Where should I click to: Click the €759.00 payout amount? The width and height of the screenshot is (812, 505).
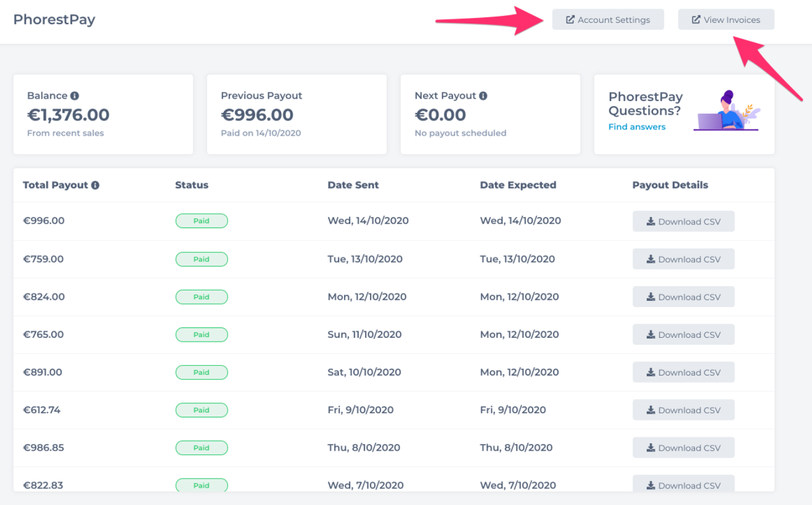[43, 259]
